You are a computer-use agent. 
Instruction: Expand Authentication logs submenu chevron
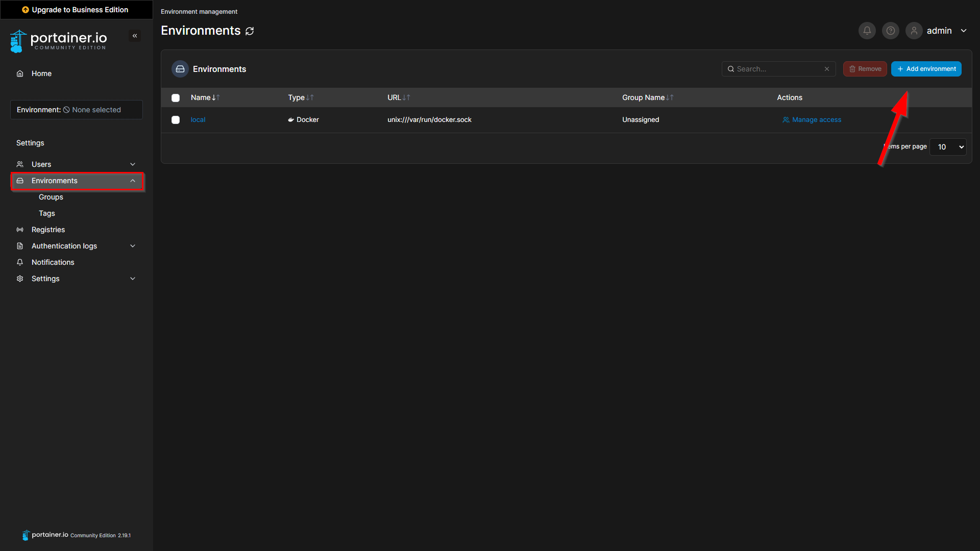[133, 246]
